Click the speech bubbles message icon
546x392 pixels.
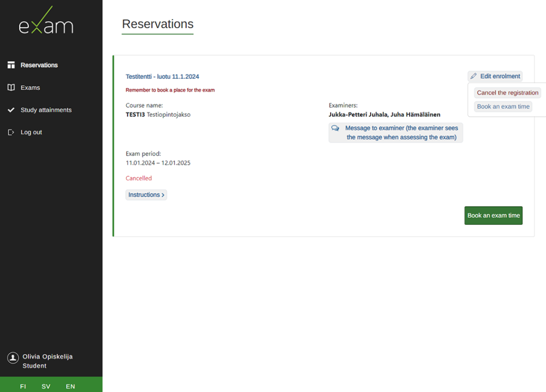click(x=335, y=128)
